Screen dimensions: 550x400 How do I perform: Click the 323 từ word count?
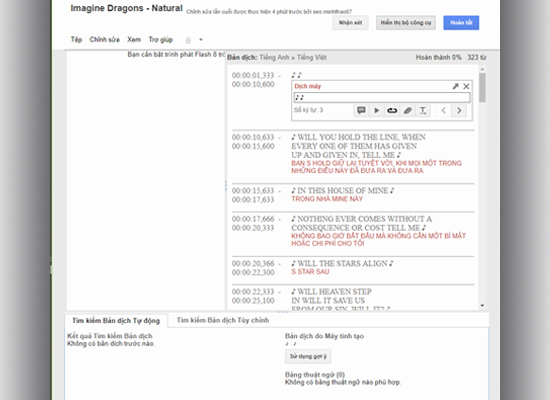coord(477,57)
